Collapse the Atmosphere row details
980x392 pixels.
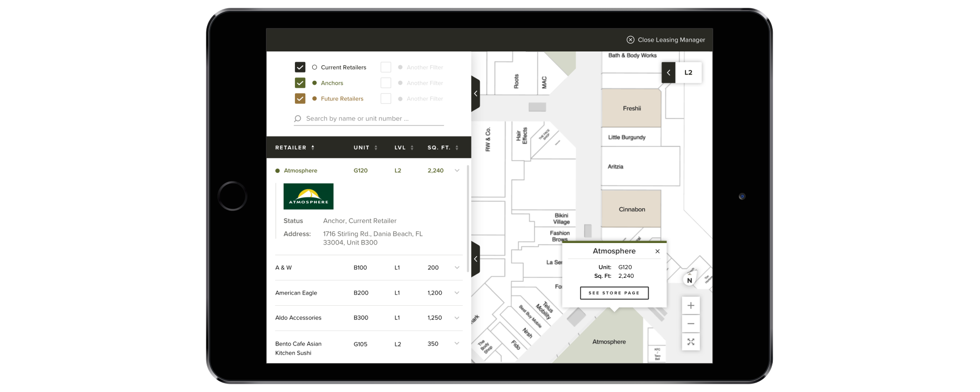click(457, 171)
